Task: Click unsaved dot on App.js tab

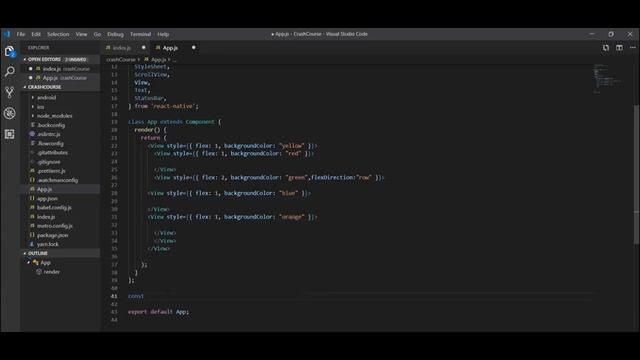Action: (193, 48)
